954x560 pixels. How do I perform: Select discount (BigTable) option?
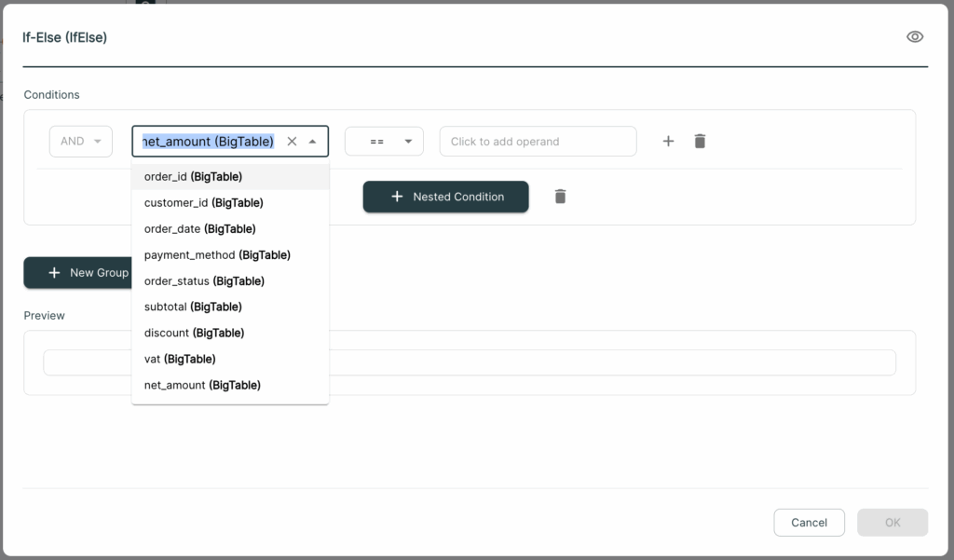[230, 333]
